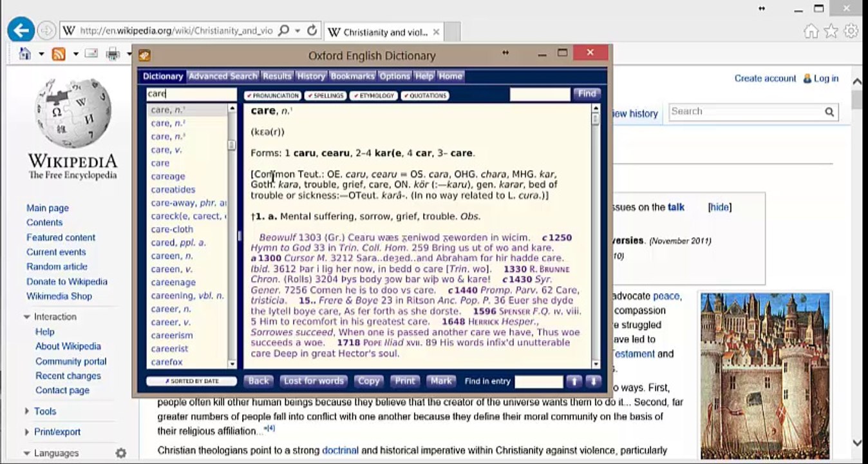Refresh the Wikipedia page

pos(312,30)
